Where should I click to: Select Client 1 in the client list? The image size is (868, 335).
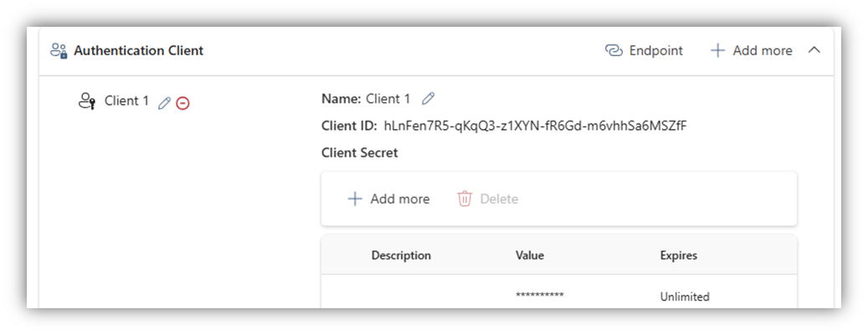click(x=126, y=100)
